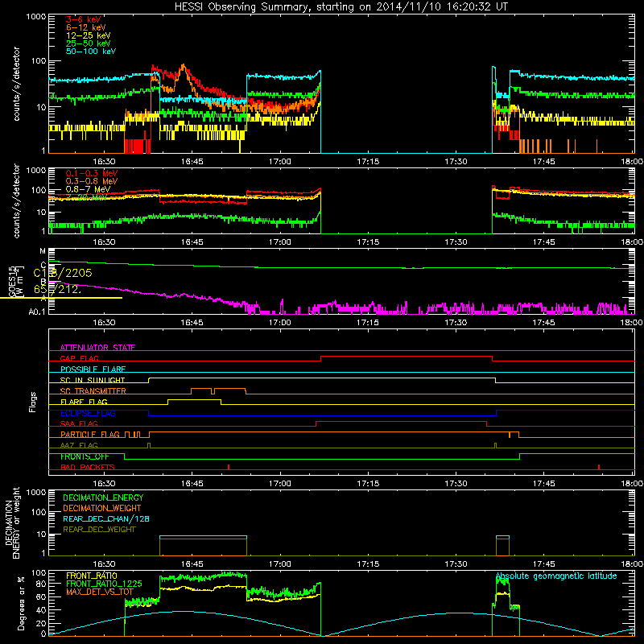The height and width of the screenshot is (644, 644).
Task: Click the '0.1-0.3 MeV' legend label
Action: (92, 173)
